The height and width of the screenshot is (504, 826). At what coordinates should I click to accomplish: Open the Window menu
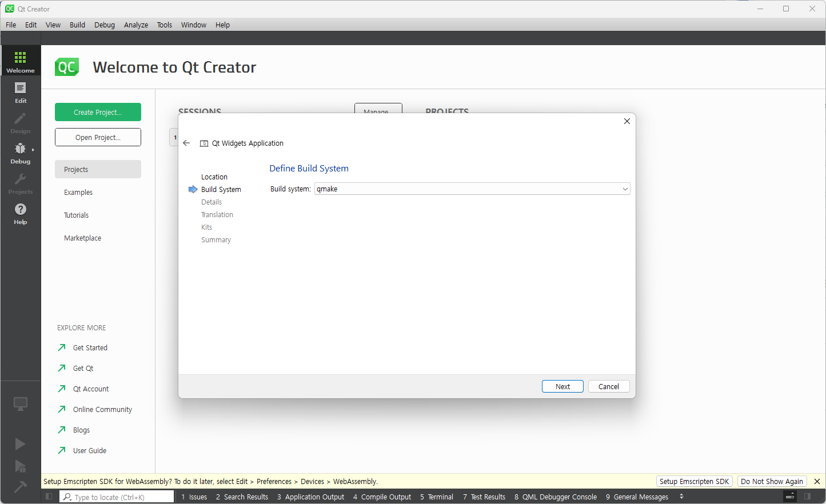[x=194, y=25]
